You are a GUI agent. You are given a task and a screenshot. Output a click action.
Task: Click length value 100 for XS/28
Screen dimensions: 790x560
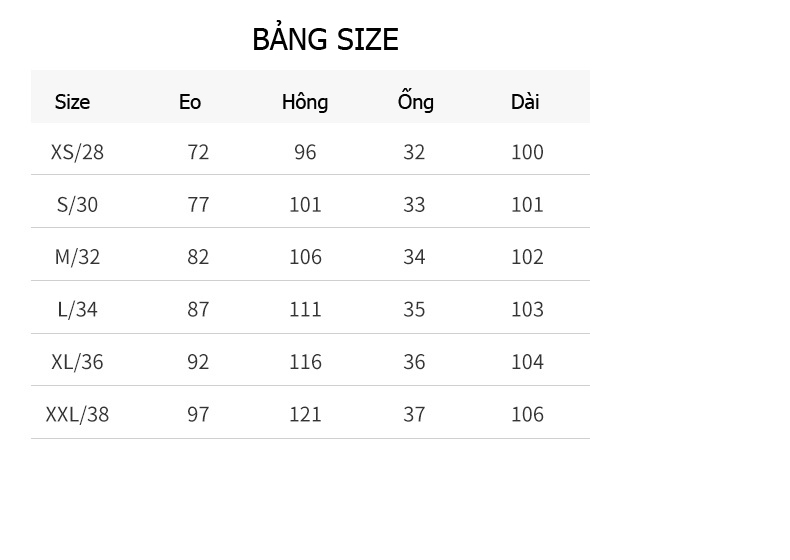[528, 152]
